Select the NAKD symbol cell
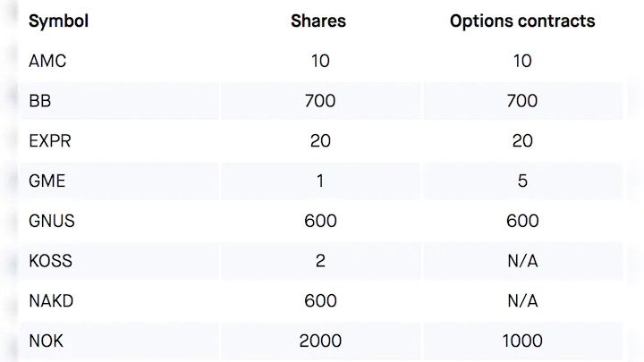644x362 pixels. click(x=51, y=301)
